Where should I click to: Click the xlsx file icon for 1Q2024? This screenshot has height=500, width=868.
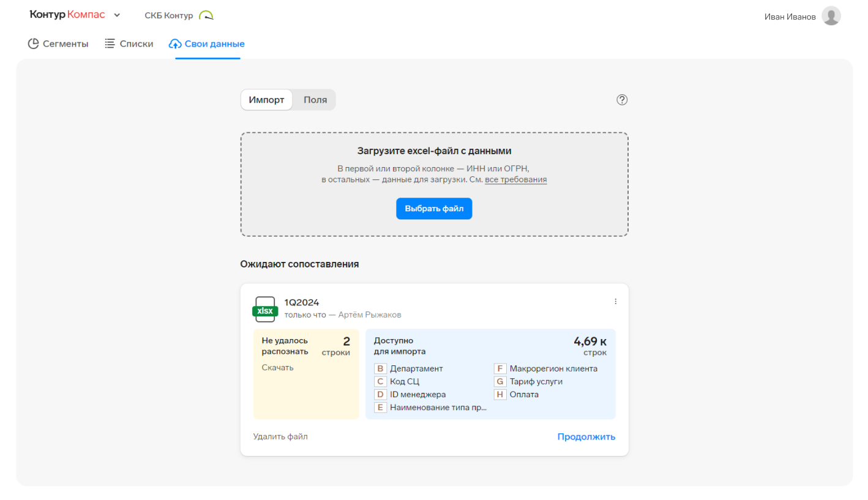tap(265, 309)
